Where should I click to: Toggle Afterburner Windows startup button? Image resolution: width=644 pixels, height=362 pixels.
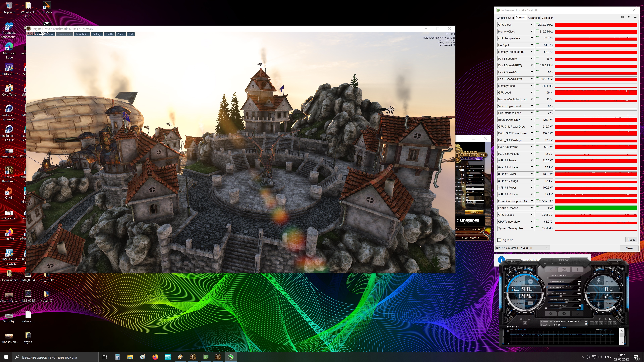pos(525,323)
